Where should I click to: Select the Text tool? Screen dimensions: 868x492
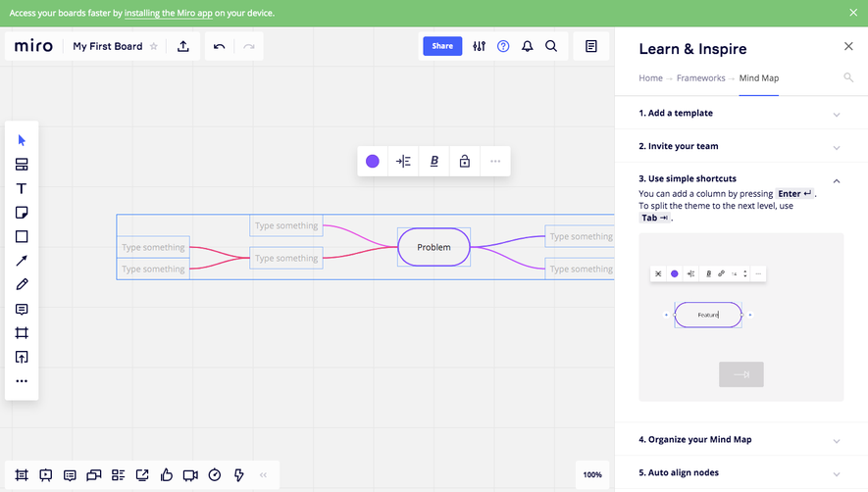(22, 189)
